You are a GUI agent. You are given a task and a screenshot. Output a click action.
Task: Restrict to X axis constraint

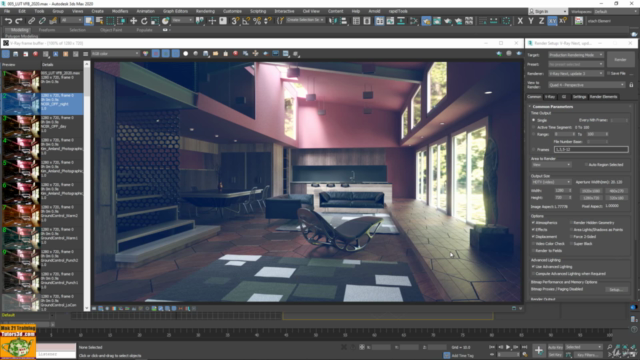coord(520,21)
